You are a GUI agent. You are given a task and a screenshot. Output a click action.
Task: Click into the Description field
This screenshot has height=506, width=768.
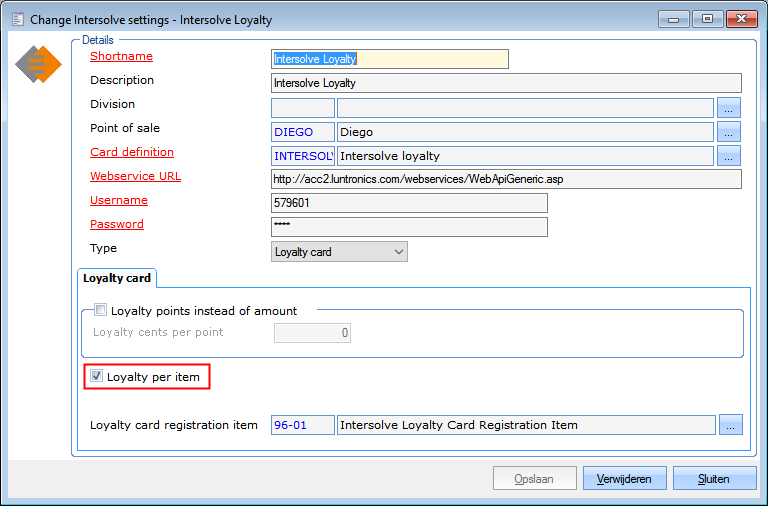[505, 83]
